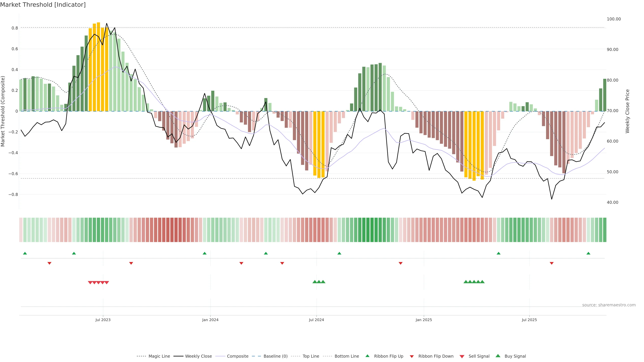Click the first Buy Signal triangle near Jul 2024
The image size is (644, 362).
(x=315, y=282)
